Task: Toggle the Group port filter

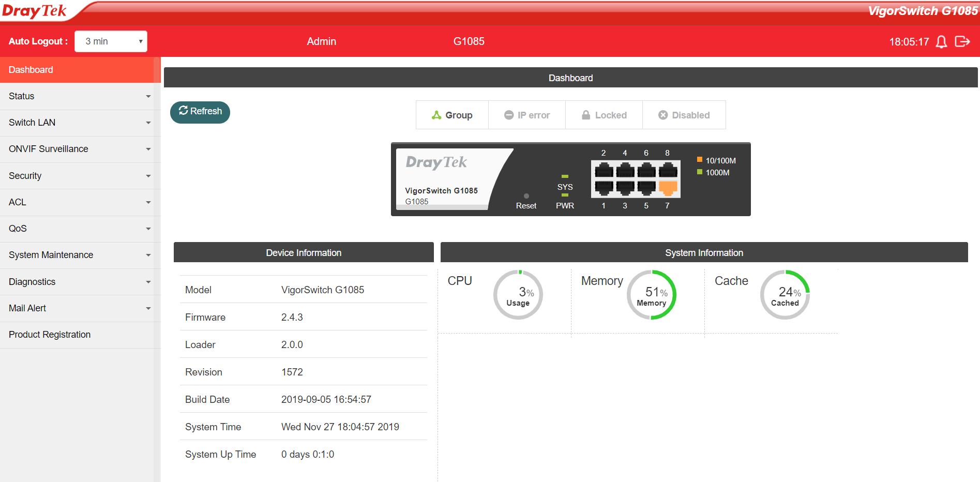Action: [452, 115]
